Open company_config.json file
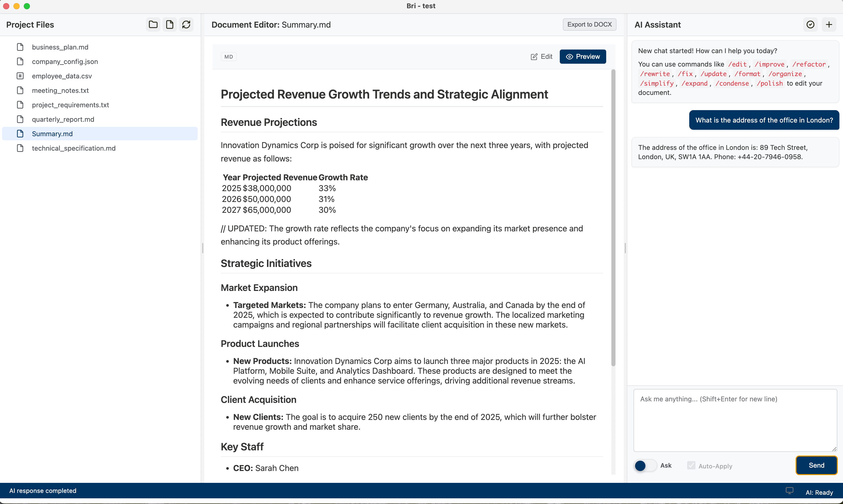The width and height of the screenshot is (843, 504). tap(65, 61)
